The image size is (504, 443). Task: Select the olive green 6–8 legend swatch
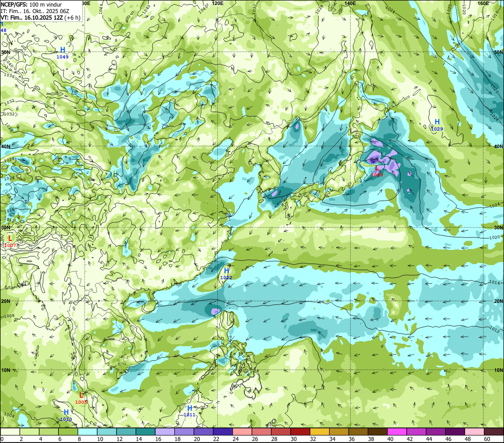point(68,431)
